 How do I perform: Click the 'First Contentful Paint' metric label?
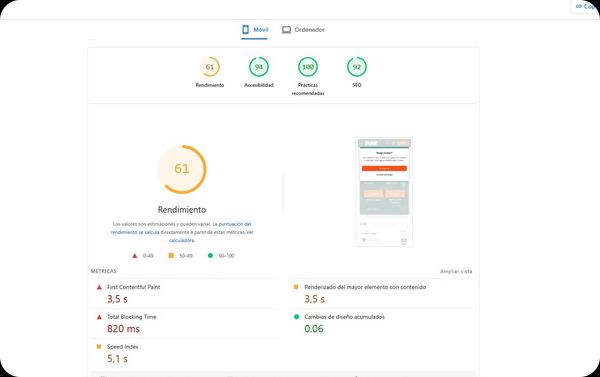(x=134, y=287)
